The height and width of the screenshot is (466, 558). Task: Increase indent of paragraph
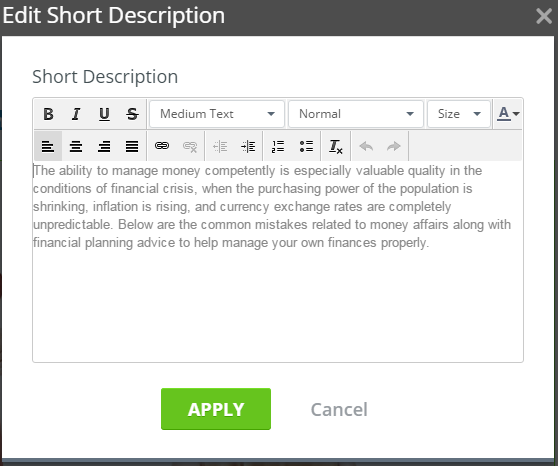[x=248, y=146]
